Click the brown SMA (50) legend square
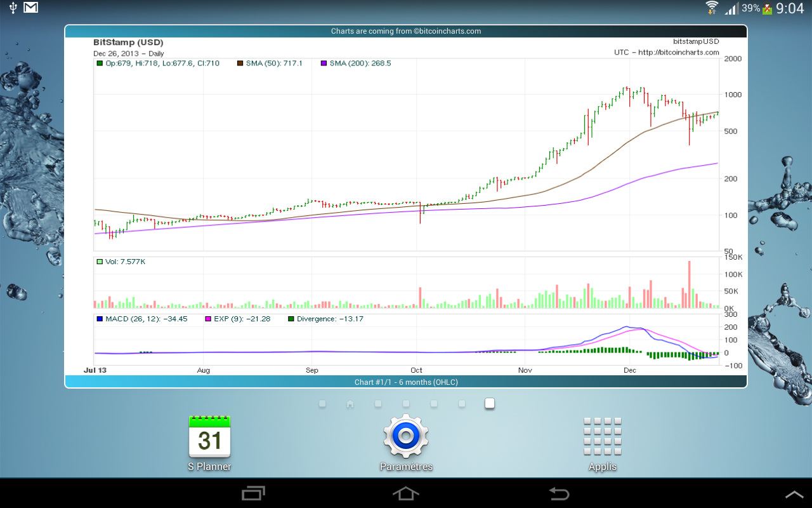 pos(240,63)
